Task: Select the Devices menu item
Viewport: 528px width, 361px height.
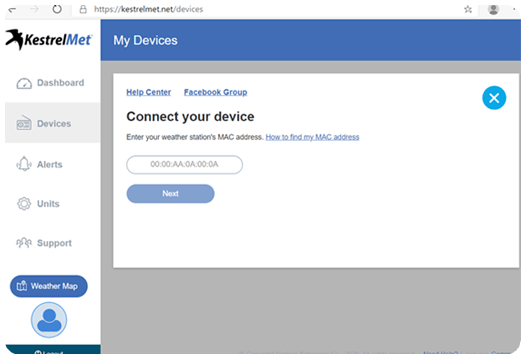Action: coord(53,123)
